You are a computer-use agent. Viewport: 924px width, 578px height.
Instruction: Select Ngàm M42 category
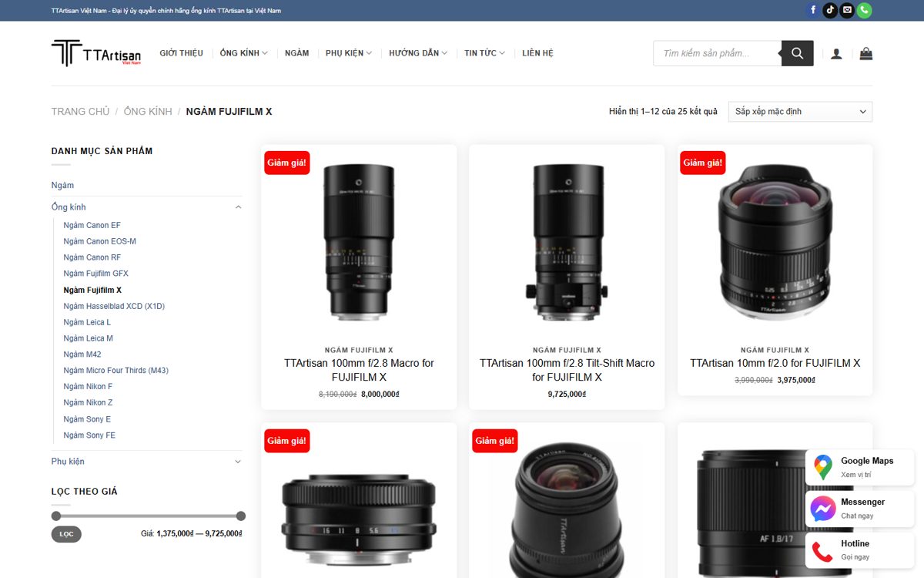coord(82,355)
